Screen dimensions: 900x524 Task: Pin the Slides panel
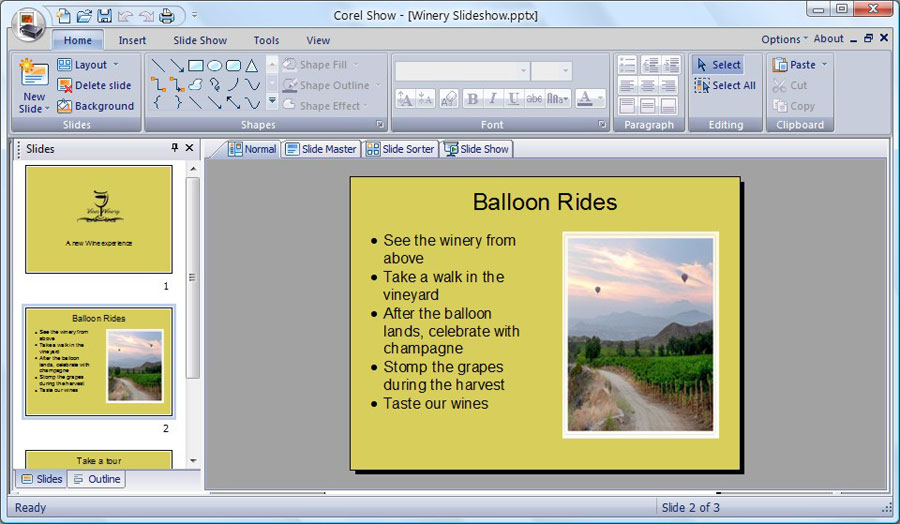[175, 148]
